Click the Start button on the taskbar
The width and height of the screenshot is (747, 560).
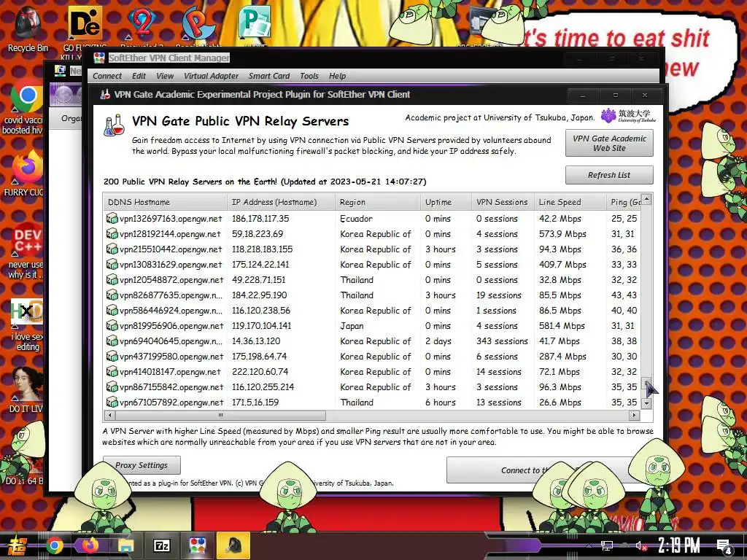[17, 545]
